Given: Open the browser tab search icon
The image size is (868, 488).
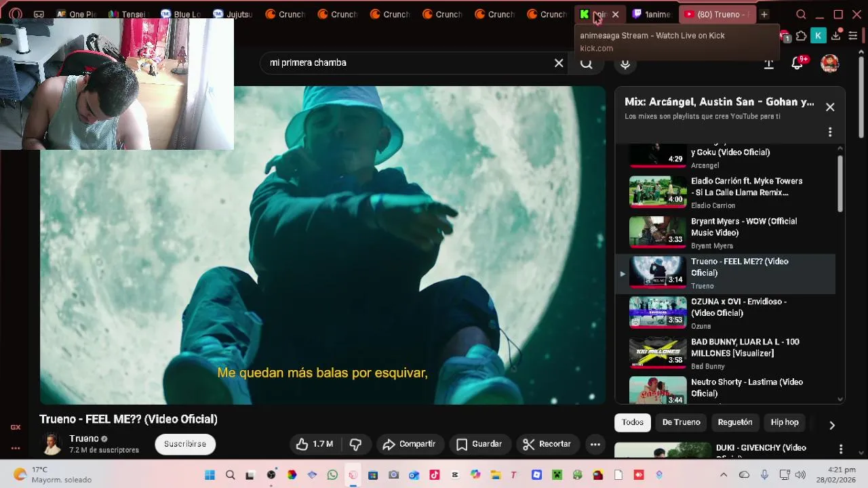Looking at the screenshot, I should [801, 14].
